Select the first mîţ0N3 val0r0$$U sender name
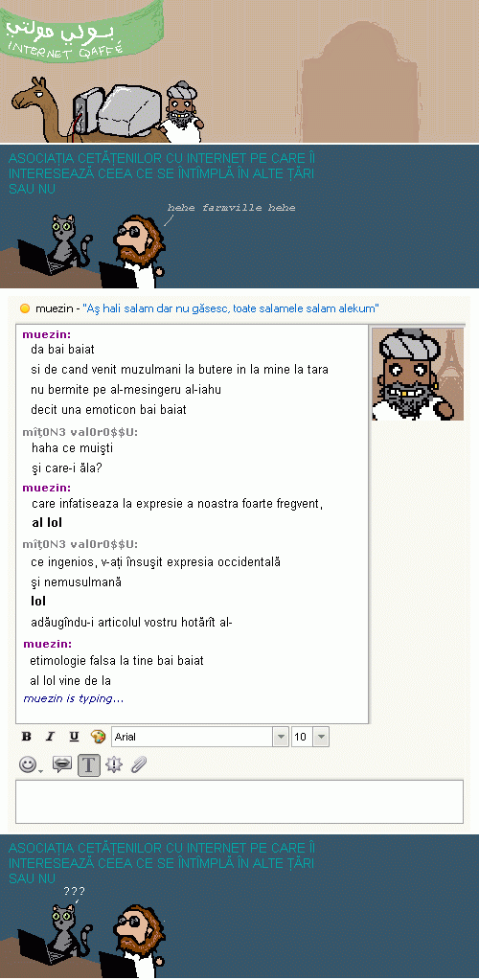Image resolution: width=479 pixels, height=980 pixels. (80, 432)
